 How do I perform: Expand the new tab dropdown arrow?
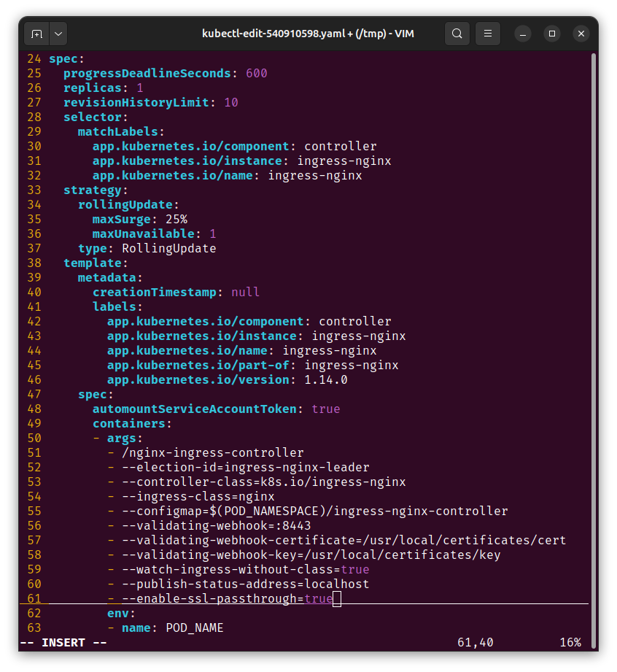coord(58,34)
